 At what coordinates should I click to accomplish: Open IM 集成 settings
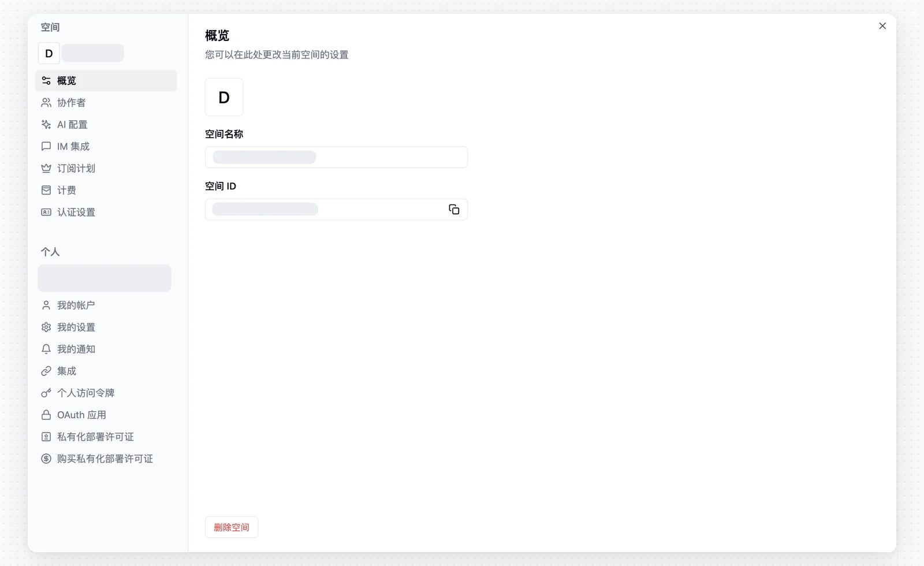coord(106,147)
